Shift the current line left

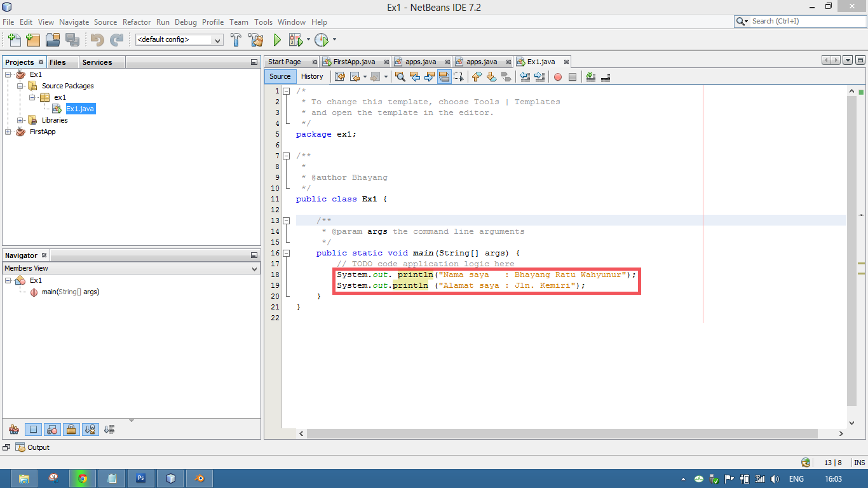[525, 77]
